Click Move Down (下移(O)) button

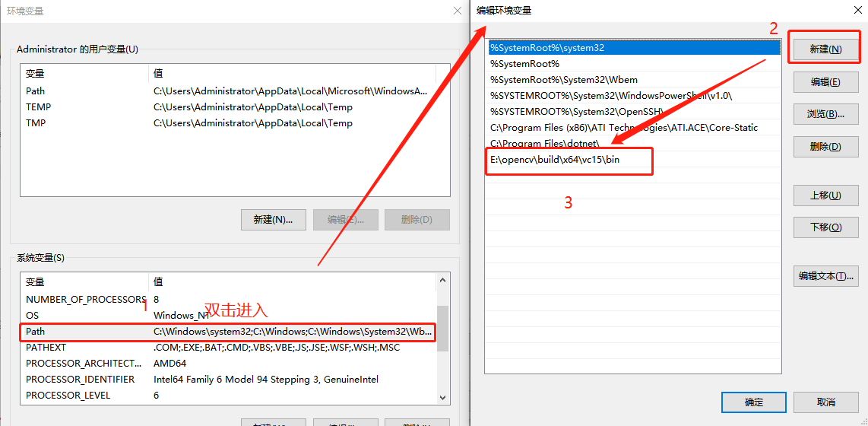826,227
